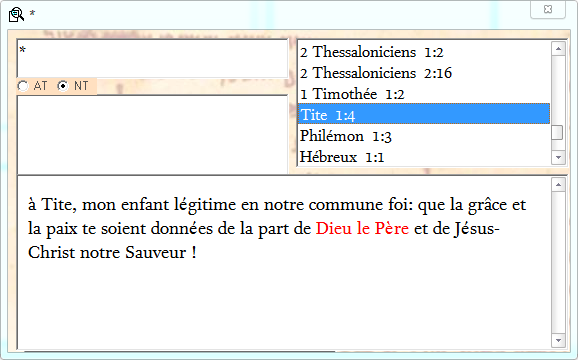This screenshot has height=360, width=578.
Task: Select 2 Thessaloniciens 1:2 result
Action: (x=424, y=52)
